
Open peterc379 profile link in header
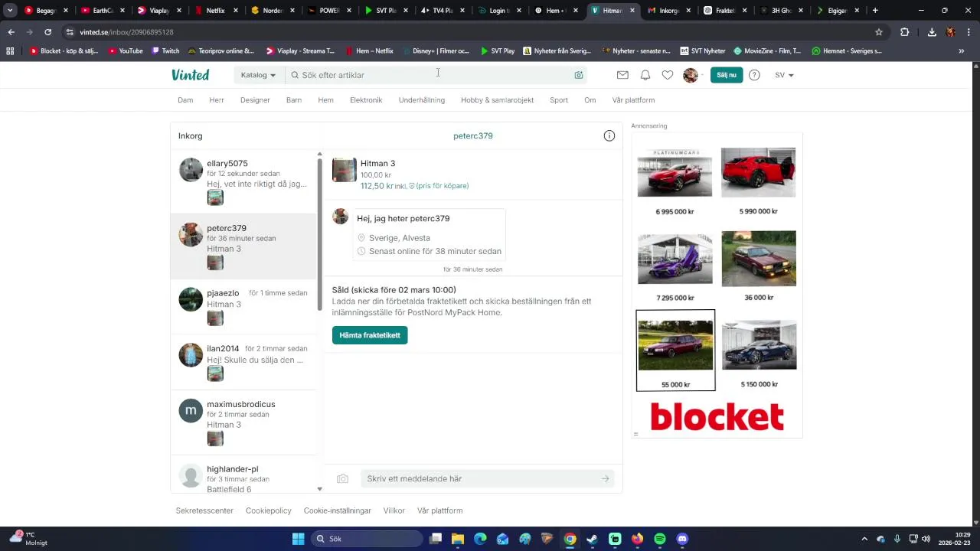[473, 135]
